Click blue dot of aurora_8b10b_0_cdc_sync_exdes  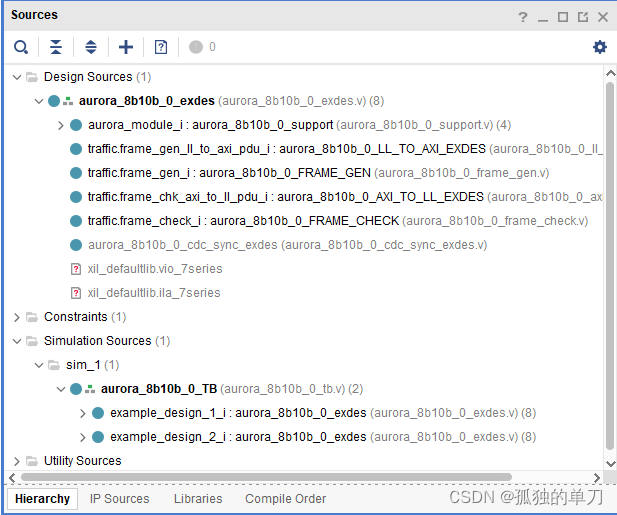76,245
